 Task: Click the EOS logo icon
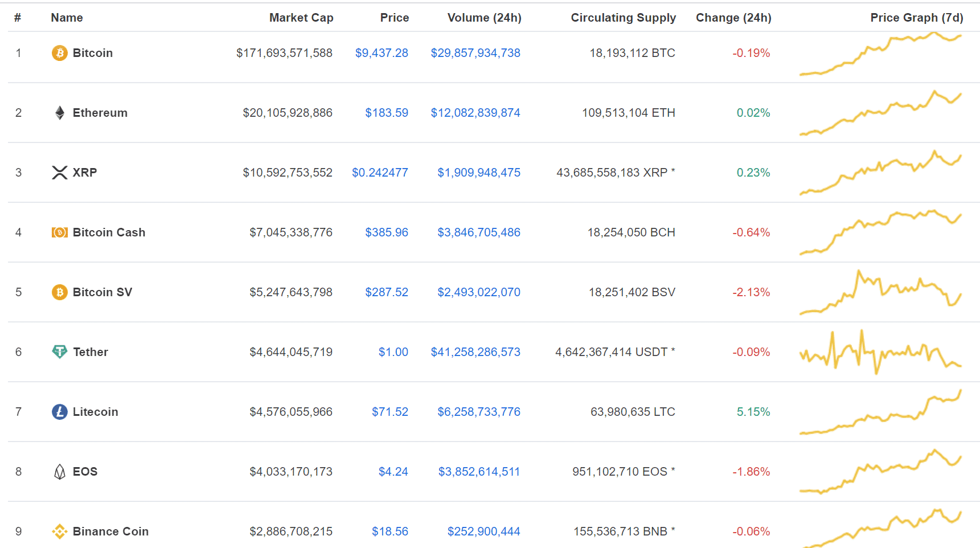pyautogui.click(x=60, y=472)
